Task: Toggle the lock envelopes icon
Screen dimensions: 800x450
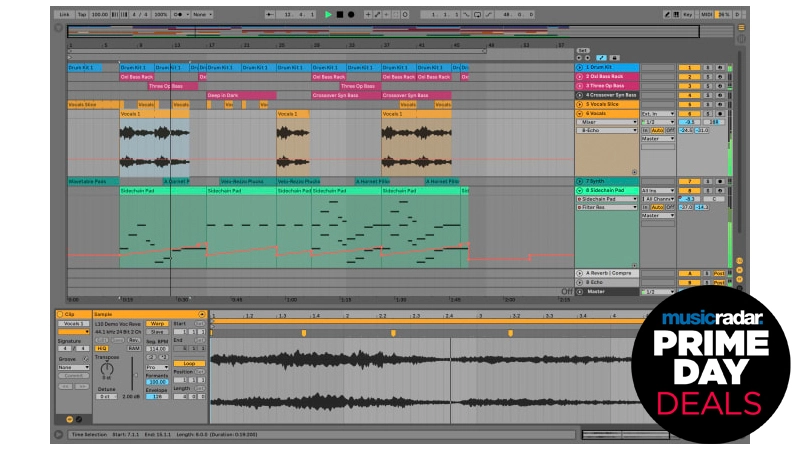Action: tap(614, 58)
